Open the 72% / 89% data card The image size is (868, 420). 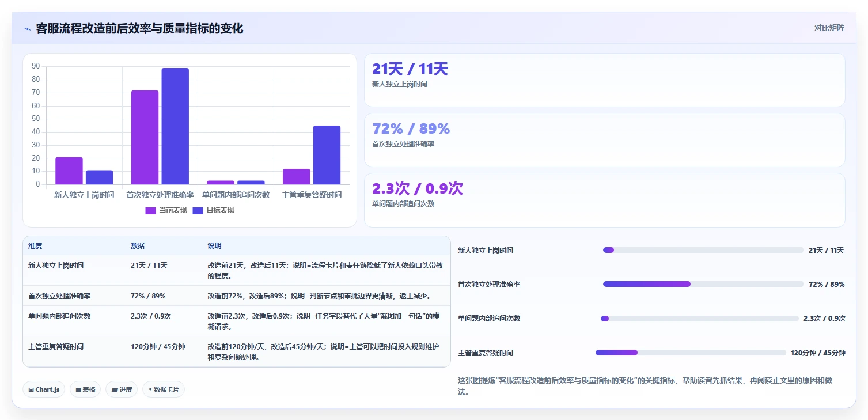click(x=605, y=140)
